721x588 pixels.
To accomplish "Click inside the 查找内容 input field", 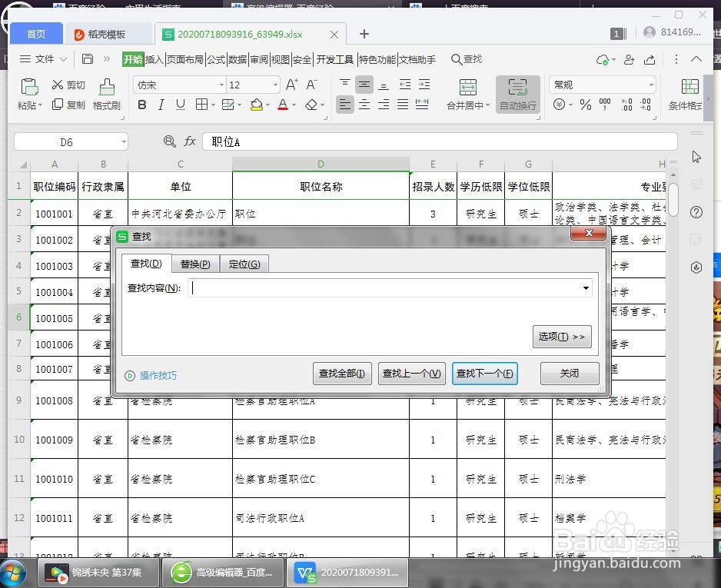I will pos(384,287).
